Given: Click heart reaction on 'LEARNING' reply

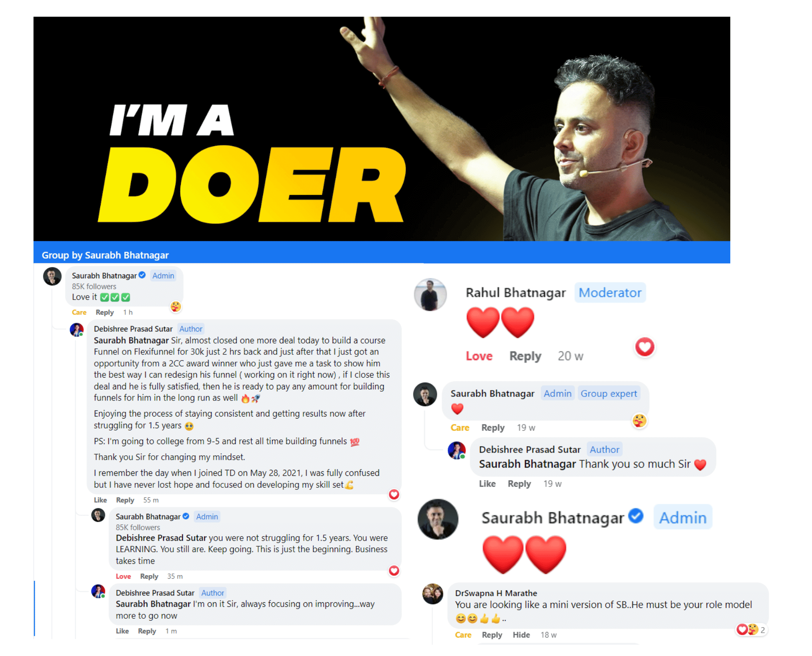Looking at the screenshot, I should coord(394,571).
